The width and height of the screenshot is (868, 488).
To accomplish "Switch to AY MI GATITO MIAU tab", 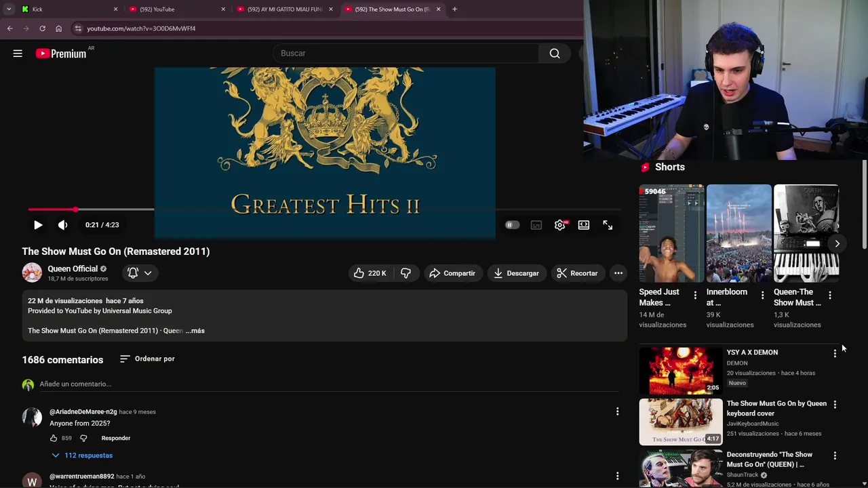I will click(285, 9).
